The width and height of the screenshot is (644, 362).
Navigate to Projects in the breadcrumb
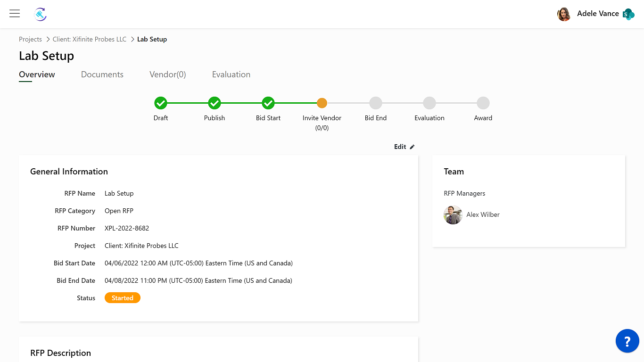point(30,40)
